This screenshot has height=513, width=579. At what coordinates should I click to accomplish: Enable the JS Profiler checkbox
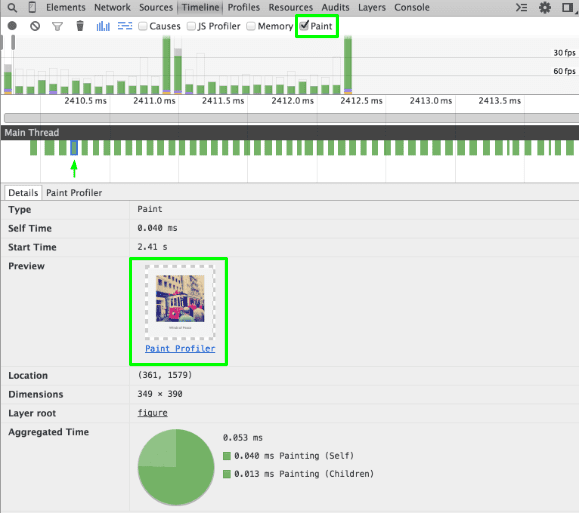tap(191, 26)
